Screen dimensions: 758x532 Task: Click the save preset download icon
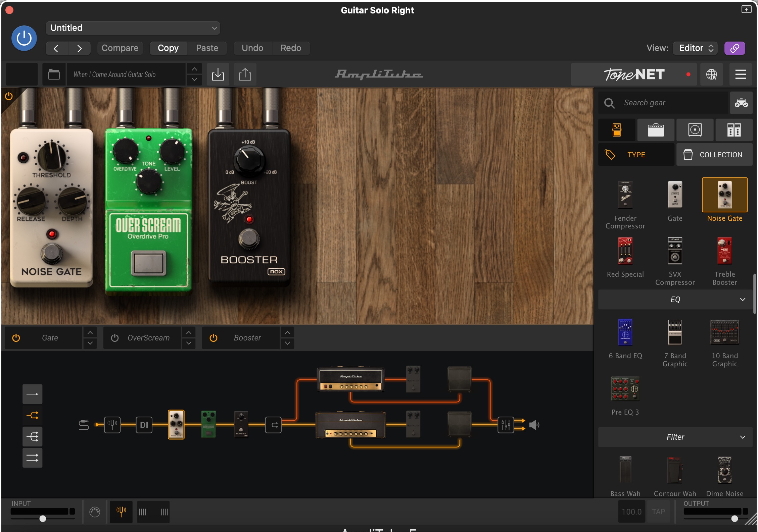(x=218, y=74)
